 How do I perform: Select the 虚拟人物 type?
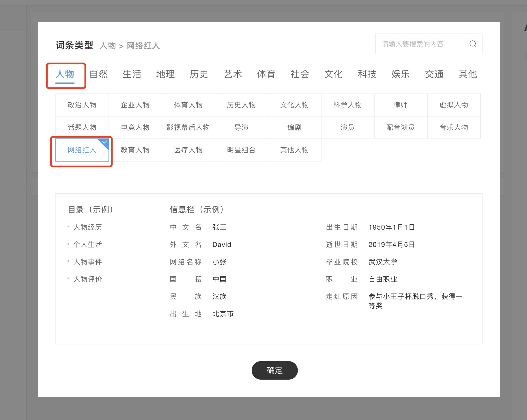(x=454, y=105)
